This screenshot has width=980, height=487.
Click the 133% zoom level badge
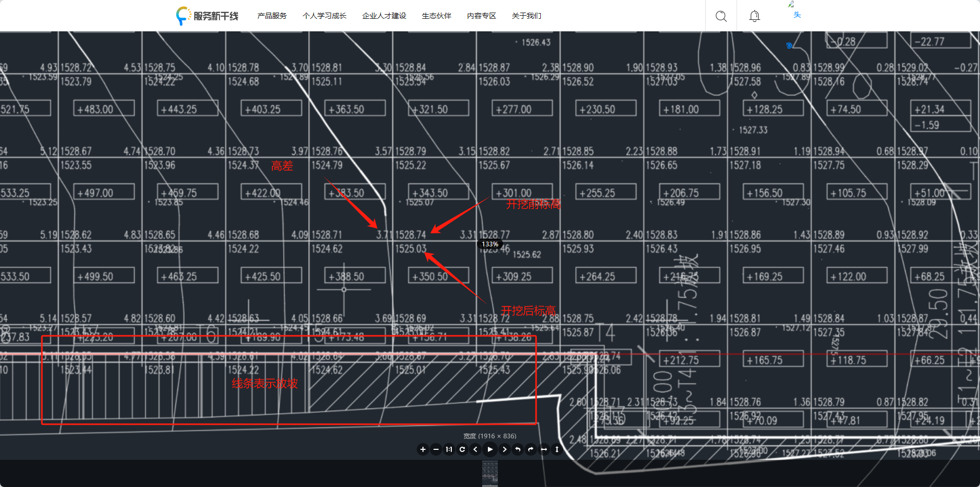490,244
